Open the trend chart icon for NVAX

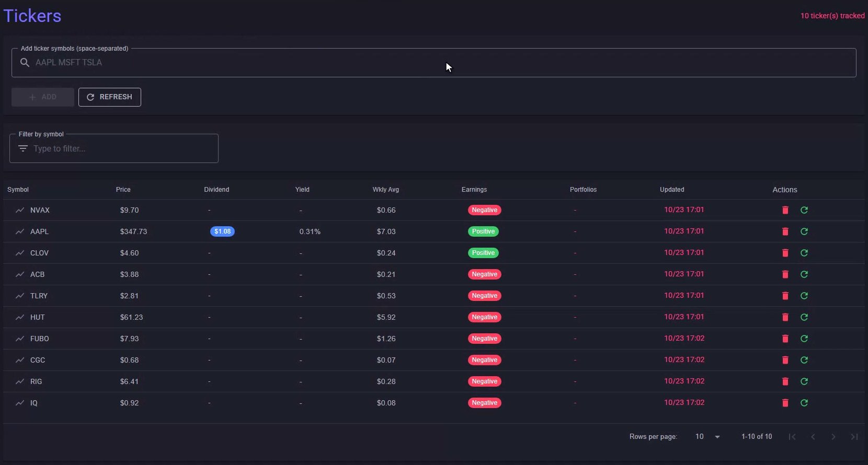point(20,210)
